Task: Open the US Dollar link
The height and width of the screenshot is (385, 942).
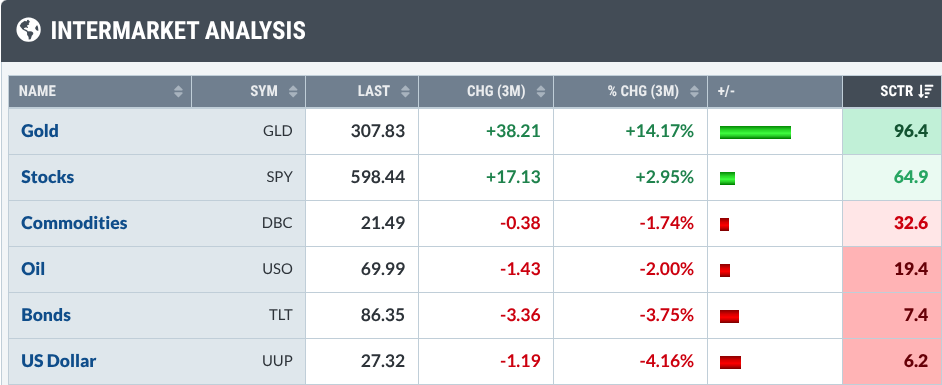Action: [x=58, y=361]
